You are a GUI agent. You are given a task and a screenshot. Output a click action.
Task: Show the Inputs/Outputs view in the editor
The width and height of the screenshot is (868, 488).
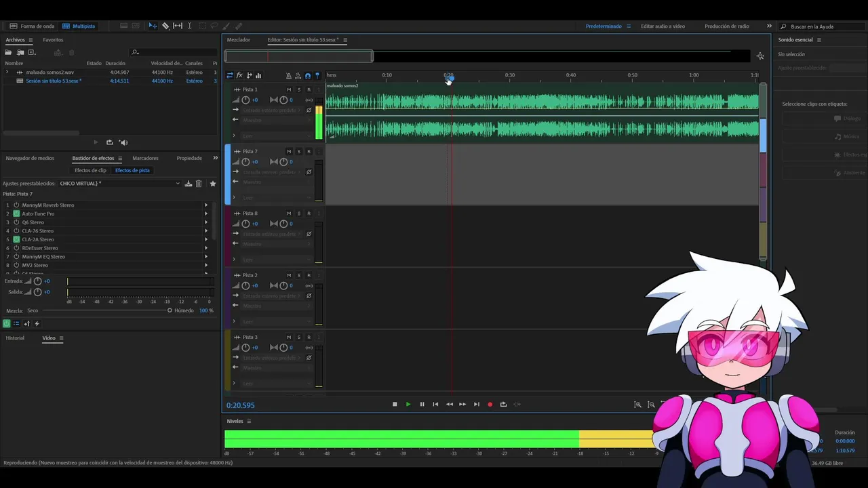230,75
